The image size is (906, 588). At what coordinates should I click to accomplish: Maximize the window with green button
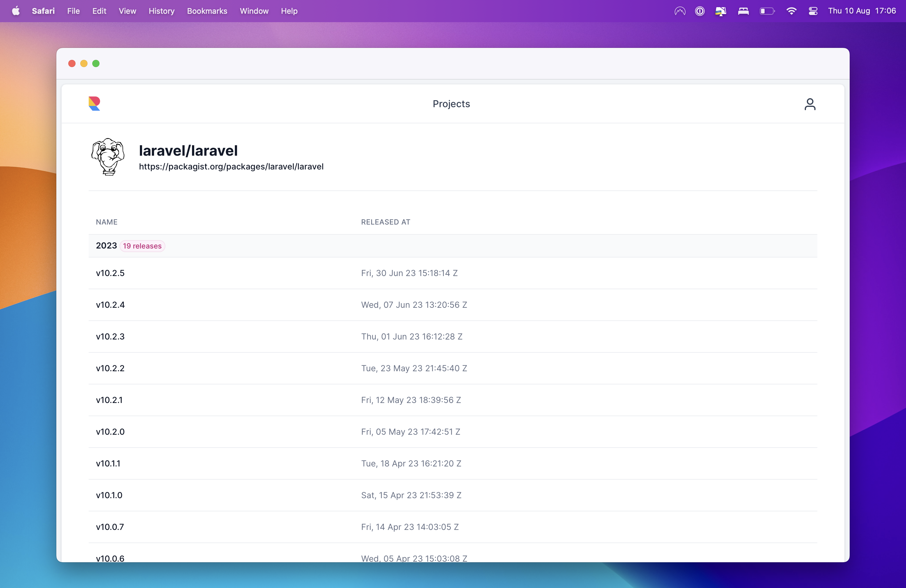96,63
